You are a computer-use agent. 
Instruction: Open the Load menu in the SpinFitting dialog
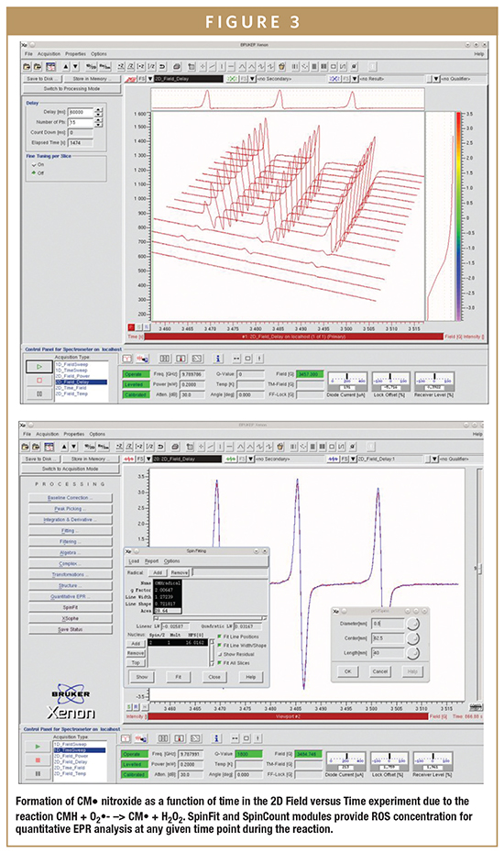pos(134,560)
